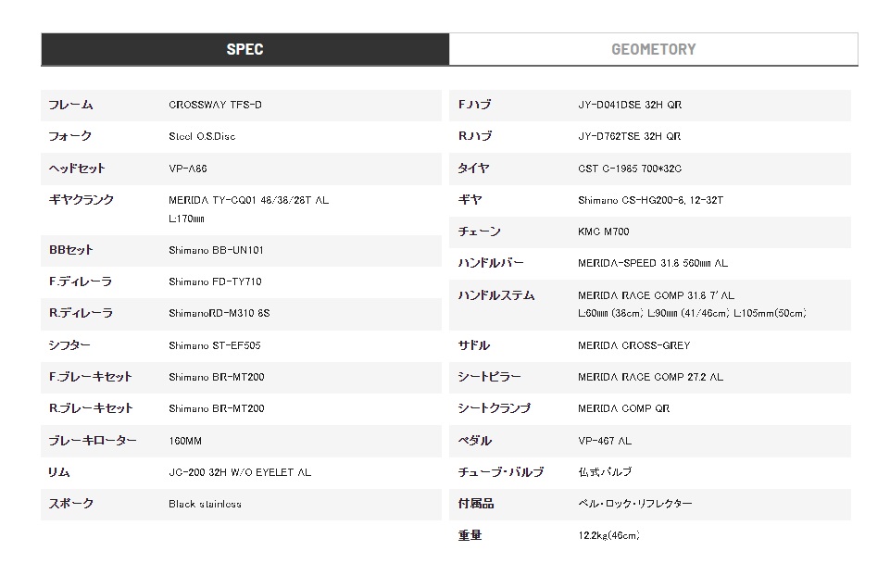Click the F.ディレーラ label
The width and height of the screenshot is (890, 588).
[81, 282]
